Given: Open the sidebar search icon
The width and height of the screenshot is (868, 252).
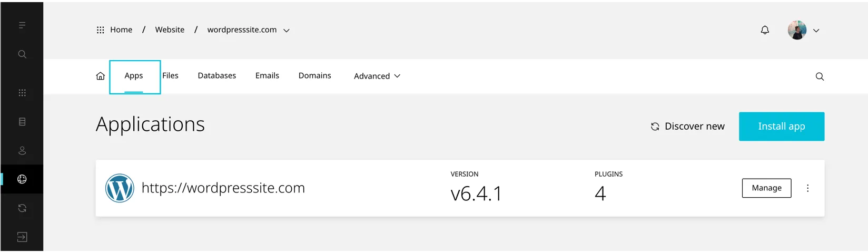Looking at the screenshot, I should coord(22,54).
